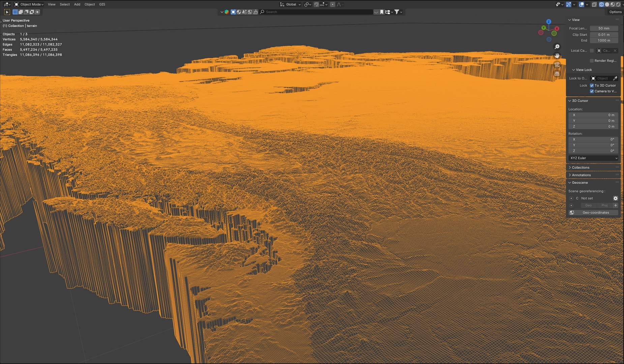Select the object filter icon

point(233,12)
